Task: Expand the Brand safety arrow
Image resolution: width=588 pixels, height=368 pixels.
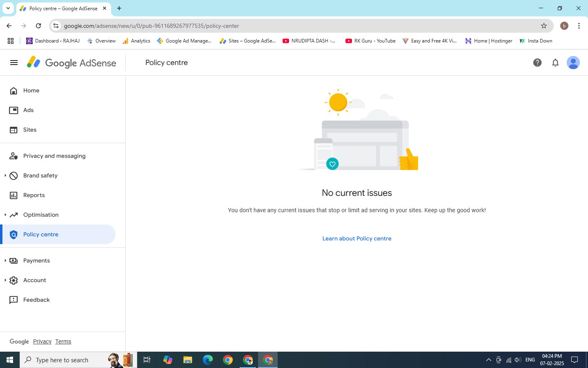Action: click(5, 175)
